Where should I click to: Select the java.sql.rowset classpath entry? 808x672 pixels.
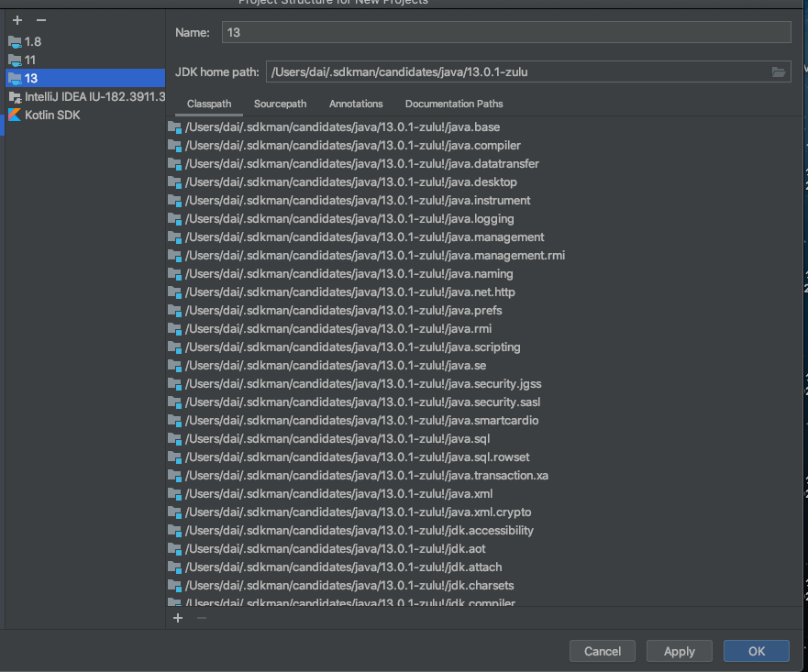(484, 457)
